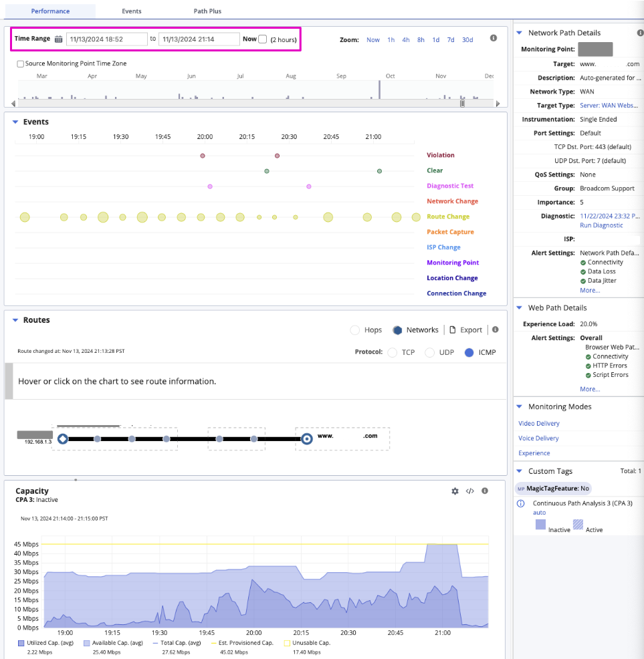
Task: Click the info icon beside the Zoom options
Action: (x=494, y=39)
